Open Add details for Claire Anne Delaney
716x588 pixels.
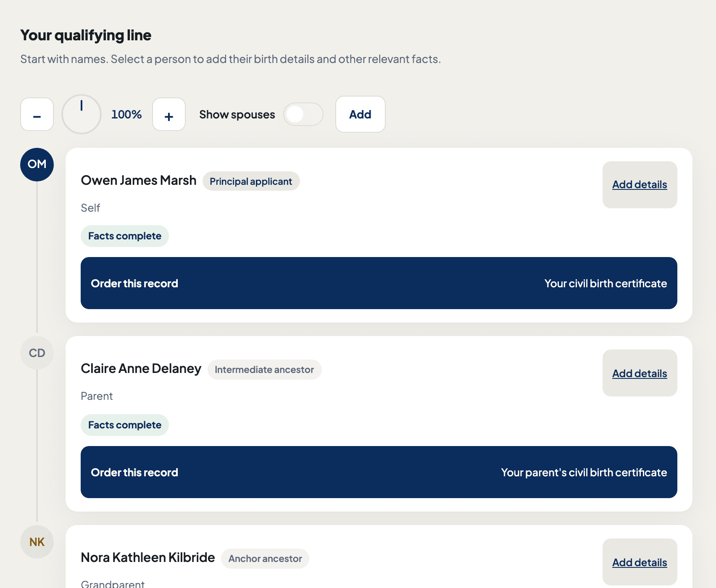pos(640,373)
